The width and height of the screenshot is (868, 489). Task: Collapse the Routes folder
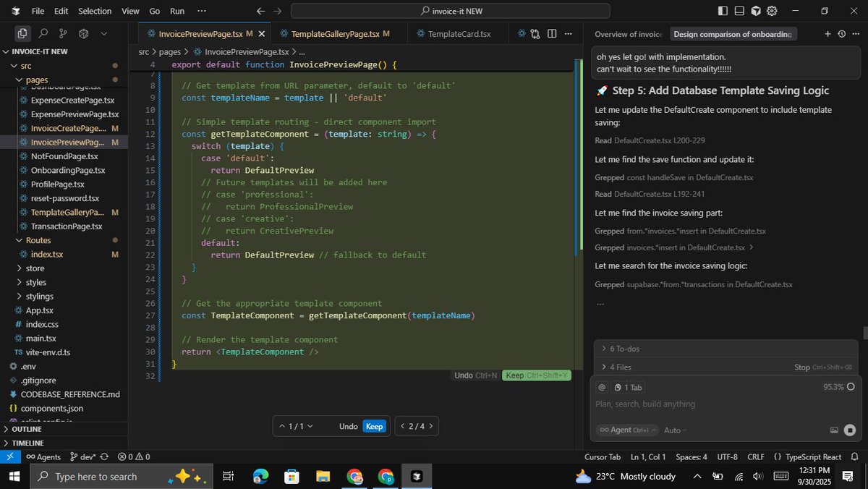[x=64, y=240]
